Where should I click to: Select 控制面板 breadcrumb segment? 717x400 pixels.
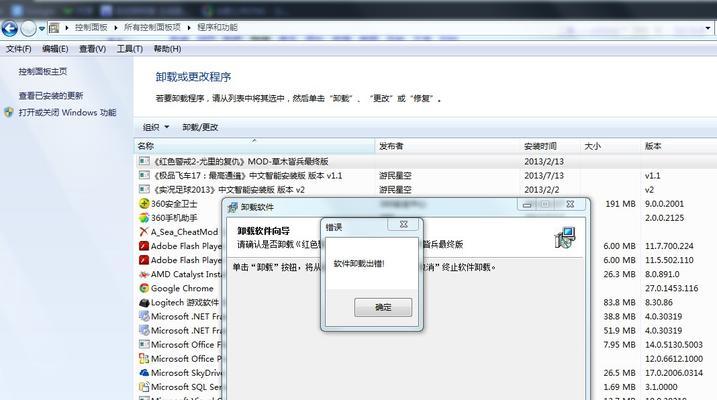(91, 27)
